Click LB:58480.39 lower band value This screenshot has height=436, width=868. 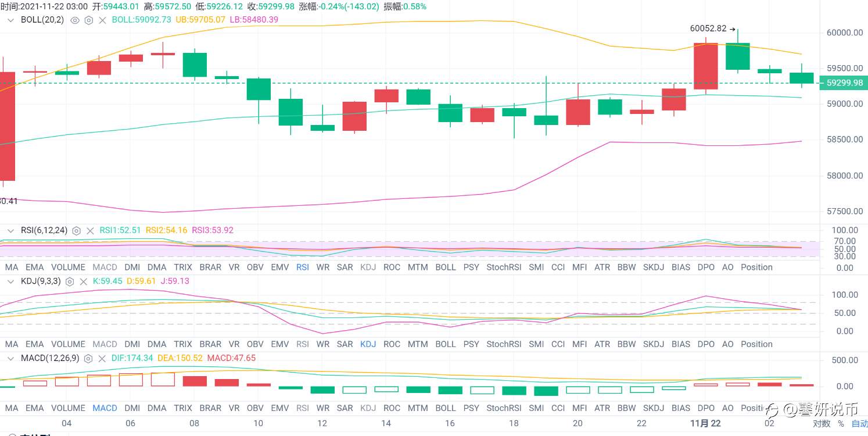coord(254,20)
